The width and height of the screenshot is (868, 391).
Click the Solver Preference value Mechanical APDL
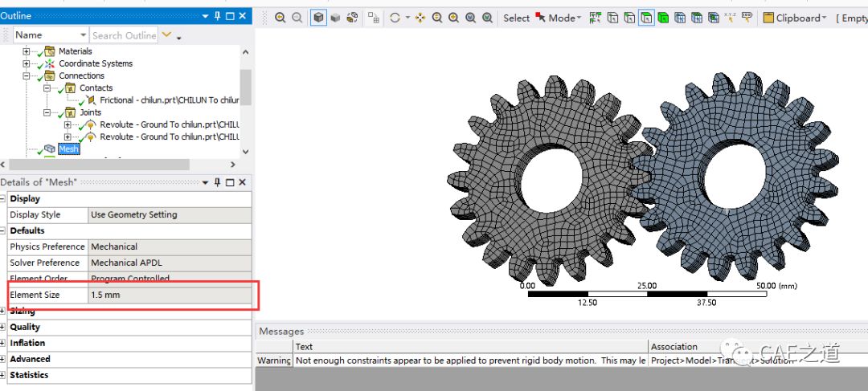[x=170, y=263]
